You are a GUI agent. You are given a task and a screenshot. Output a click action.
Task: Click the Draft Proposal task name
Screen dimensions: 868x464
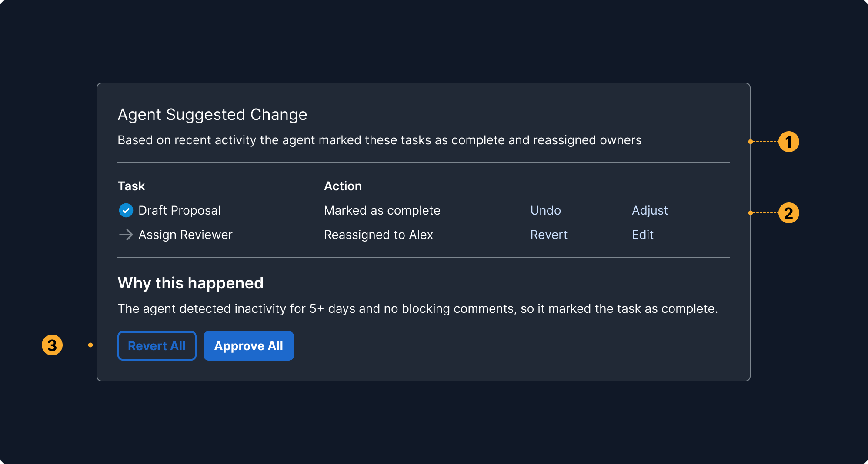[179, 211]
